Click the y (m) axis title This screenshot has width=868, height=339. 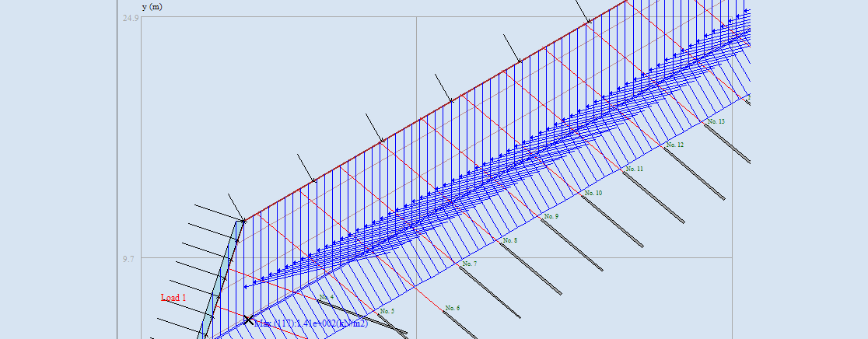pos(152,7)
